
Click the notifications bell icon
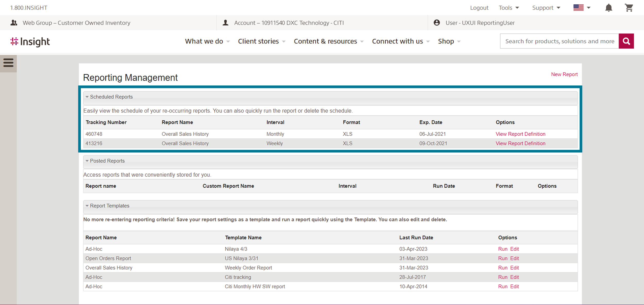coord(608,8)
